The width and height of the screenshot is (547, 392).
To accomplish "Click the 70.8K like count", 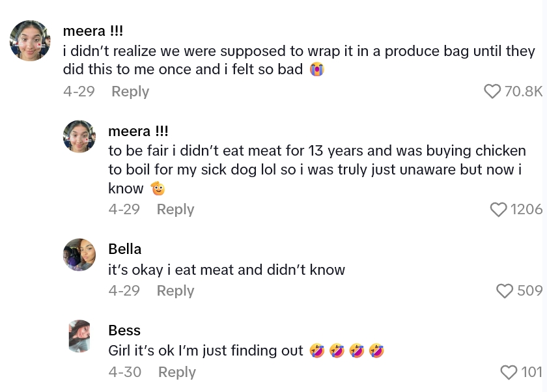I will [x=523, y=91].
